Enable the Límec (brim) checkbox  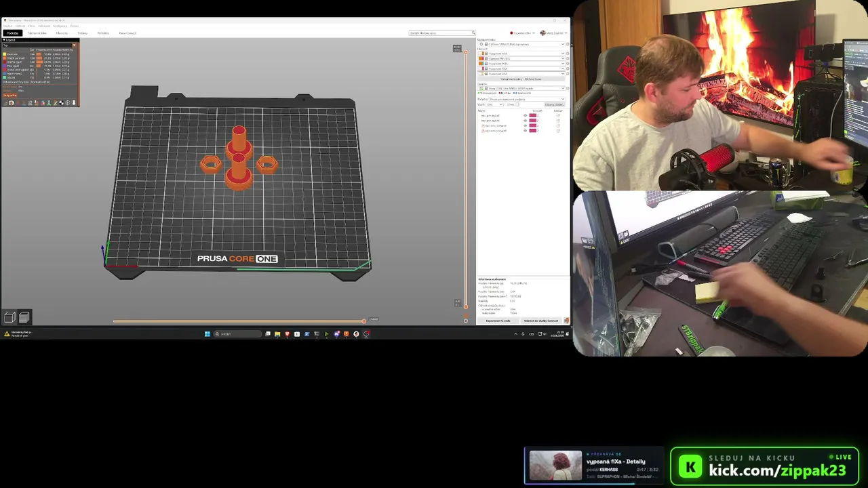tap(518, 104)
